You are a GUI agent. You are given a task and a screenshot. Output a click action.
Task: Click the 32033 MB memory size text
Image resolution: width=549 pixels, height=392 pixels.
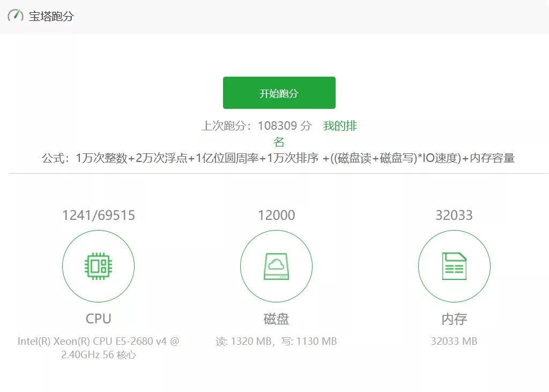[454, 342]
